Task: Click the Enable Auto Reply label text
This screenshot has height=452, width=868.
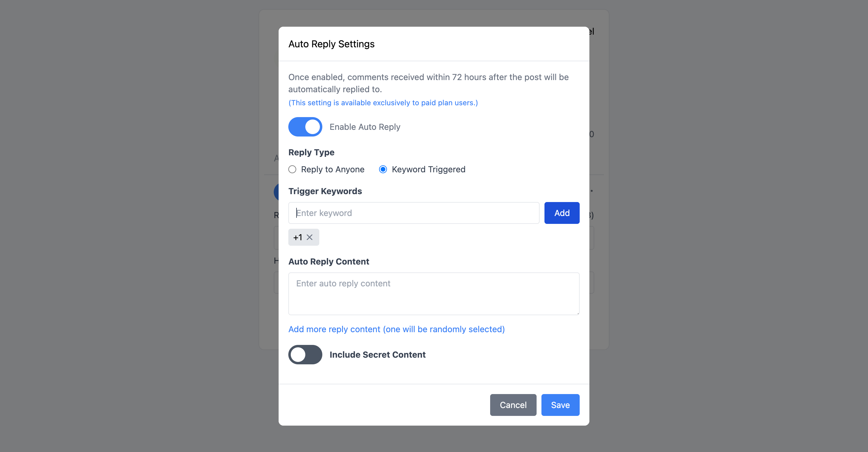Action: point(364,127)
